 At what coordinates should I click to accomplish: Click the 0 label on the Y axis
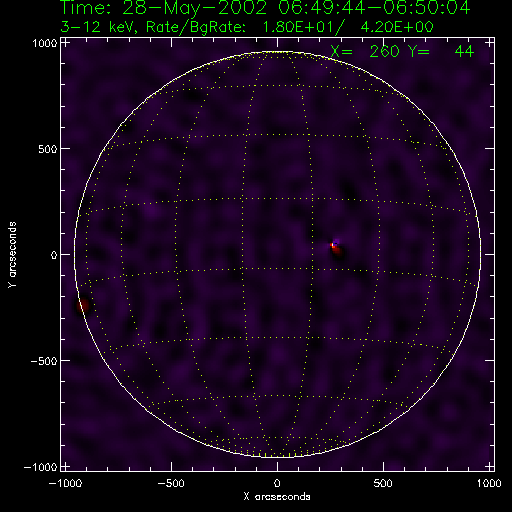[x=54, y=255]
